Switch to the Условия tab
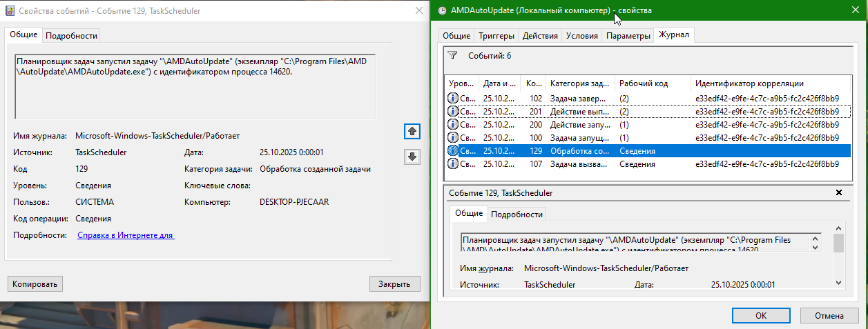This screenshot has width=868, height=329. click(x=581, y=35)
